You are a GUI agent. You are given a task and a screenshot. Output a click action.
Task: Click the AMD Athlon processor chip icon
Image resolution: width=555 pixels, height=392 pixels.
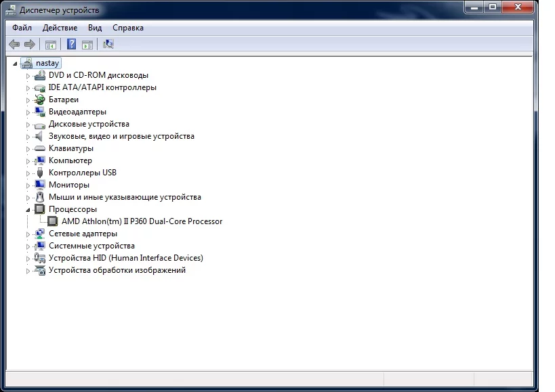pyautogui.click(x=52, y=221)
